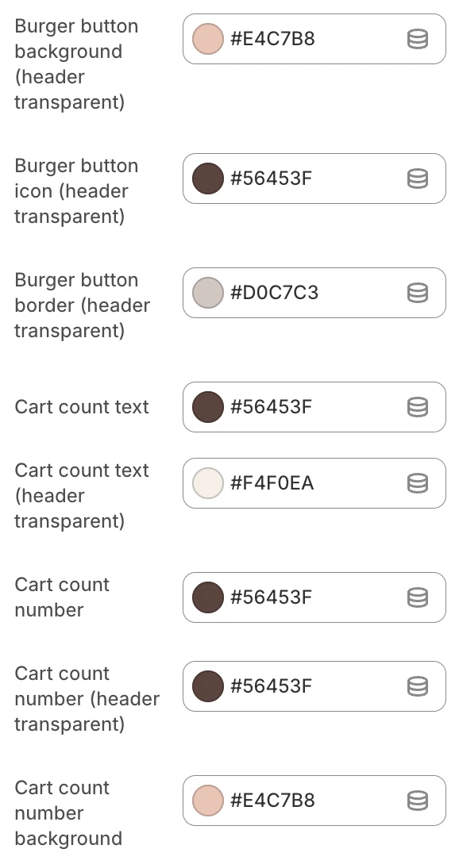459x868 pixels.
Task: Click the #D0C7C3 hex value field
Action: pyautogui.click(x=275, y=293)
